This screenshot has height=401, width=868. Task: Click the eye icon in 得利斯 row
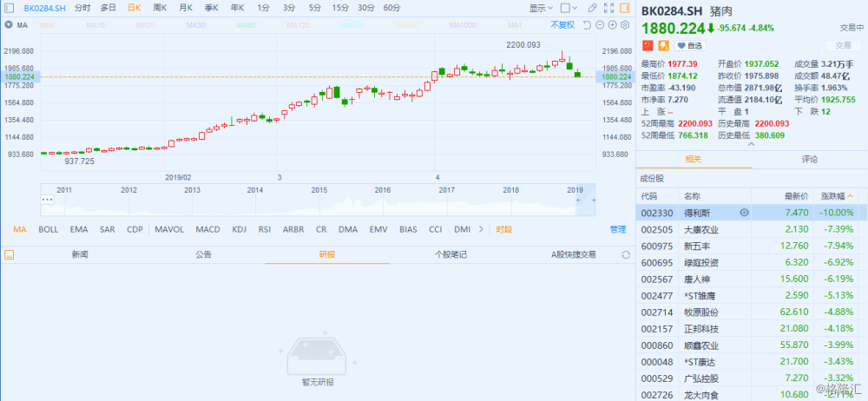pos(745,212)
